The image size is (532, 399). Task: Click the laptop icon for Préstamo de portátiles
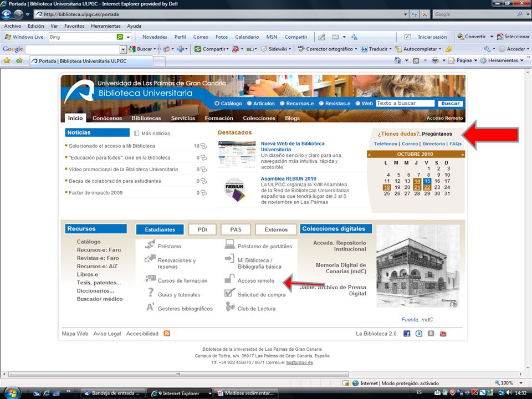tap(229, 244)
